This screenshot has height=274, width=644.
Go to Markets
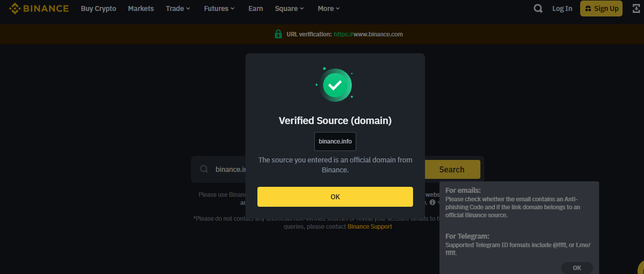(141, 8)
